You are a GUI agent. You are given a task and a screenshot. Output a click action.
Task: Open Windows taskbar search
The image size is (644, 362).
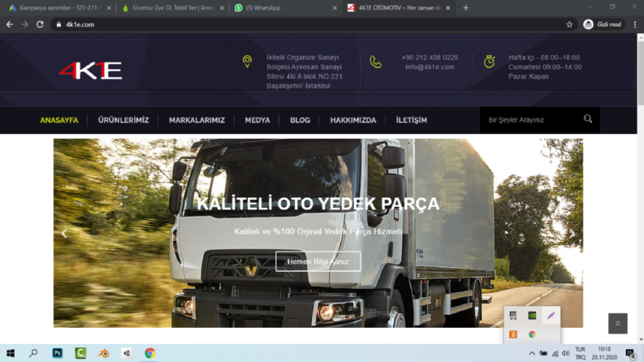pos(33,353)
